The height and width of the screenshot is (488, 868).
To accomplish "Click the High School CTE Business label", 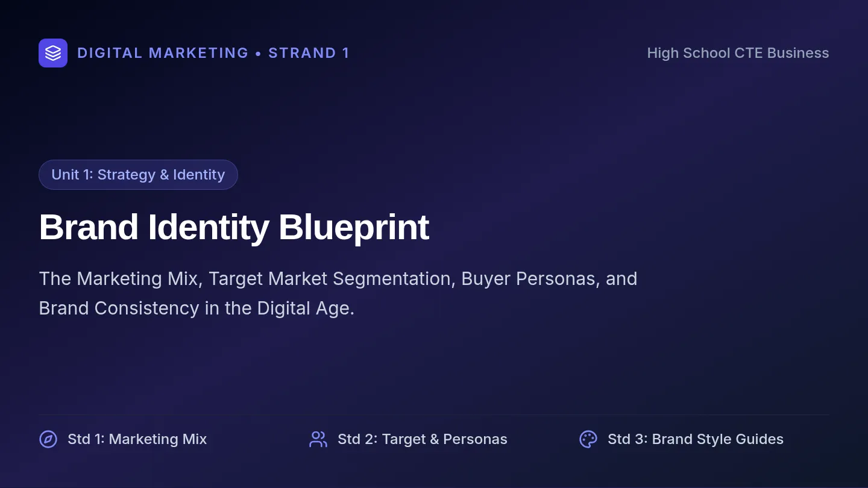I will tap(738, 53).
